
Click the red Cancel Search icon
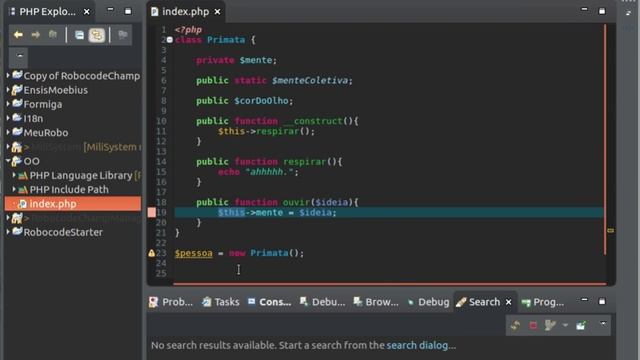point(533,325)
